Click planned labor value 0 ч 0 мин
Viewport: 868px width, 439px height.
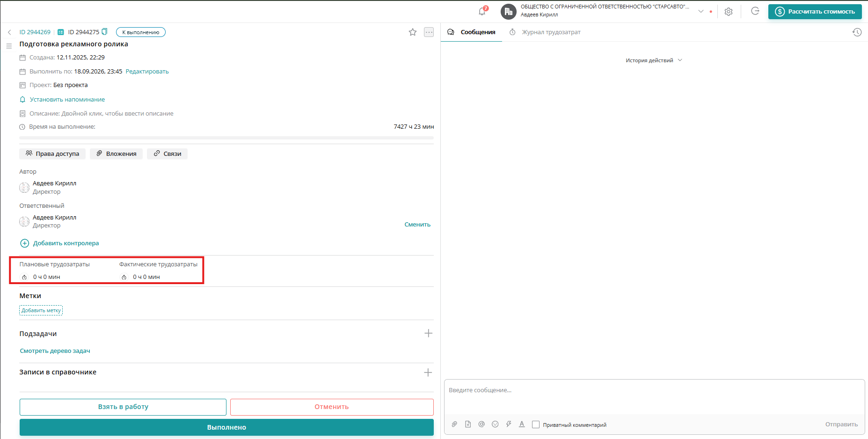[x=46, y=277]
